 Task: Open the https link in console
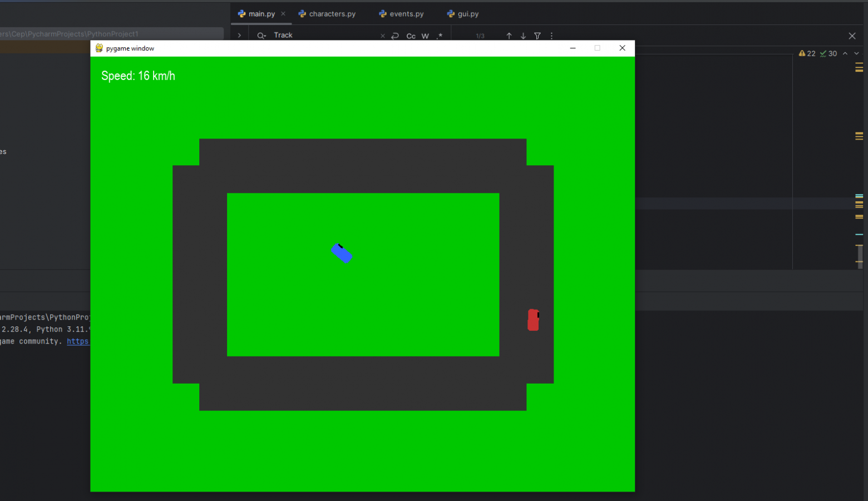[x=78, y=341]
